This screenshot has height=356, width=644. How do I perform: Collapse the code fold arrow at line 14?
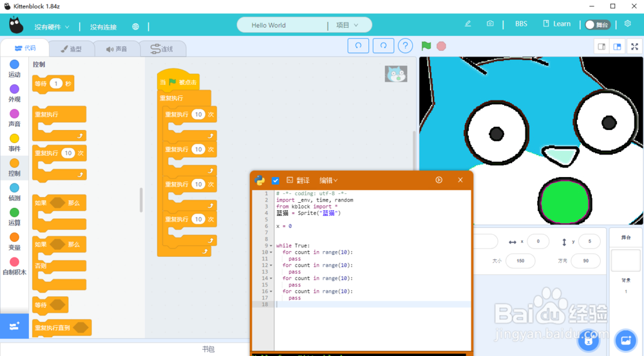point(271,278)
